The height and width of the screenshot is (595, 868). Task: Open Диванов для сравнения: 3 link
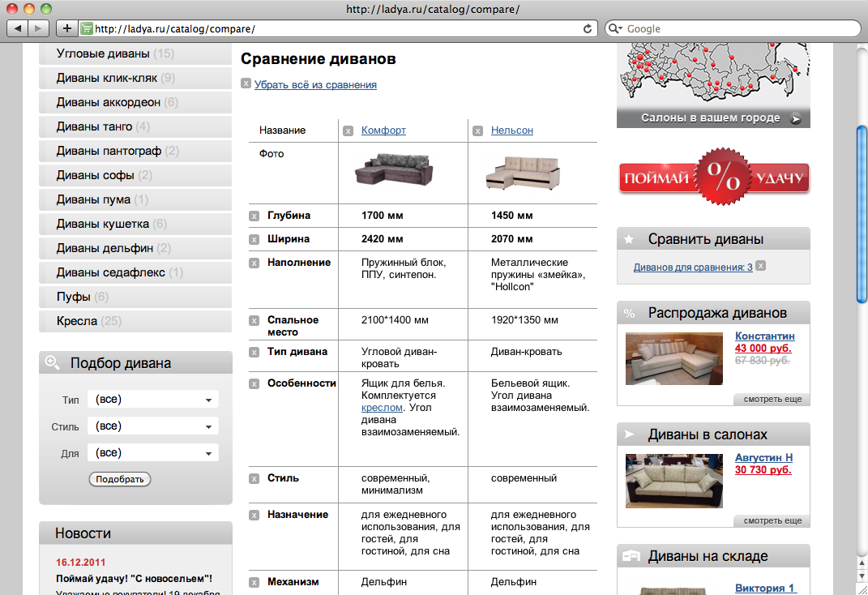pos(693,268)
